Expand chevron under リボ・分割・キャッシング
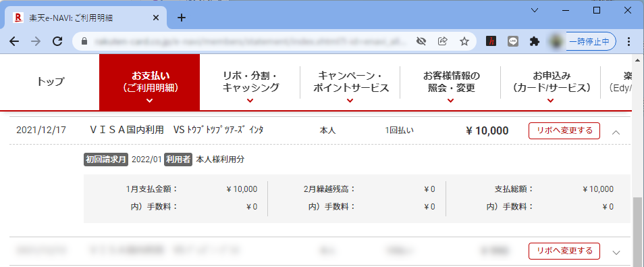Image resolution: width=644 pixels, height=267 pixels. 250,101
